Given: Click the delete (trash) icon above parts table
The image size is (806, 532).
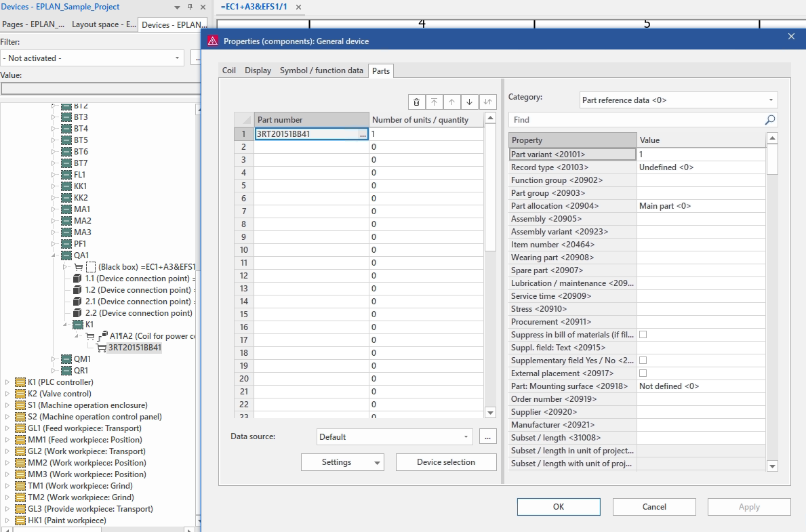Looking at the screenshot, I should pos(417,102).
